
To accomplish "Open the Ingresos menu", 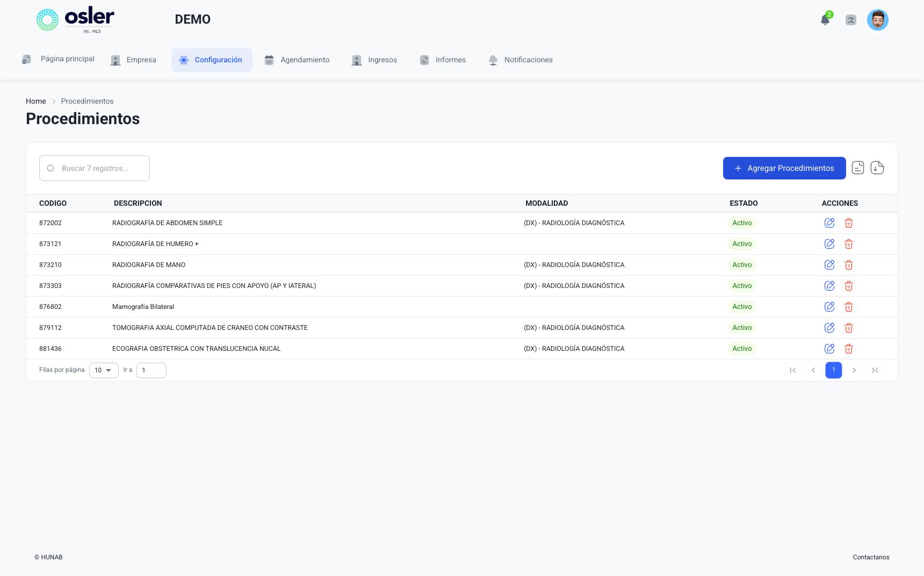I will coord(374,60).
